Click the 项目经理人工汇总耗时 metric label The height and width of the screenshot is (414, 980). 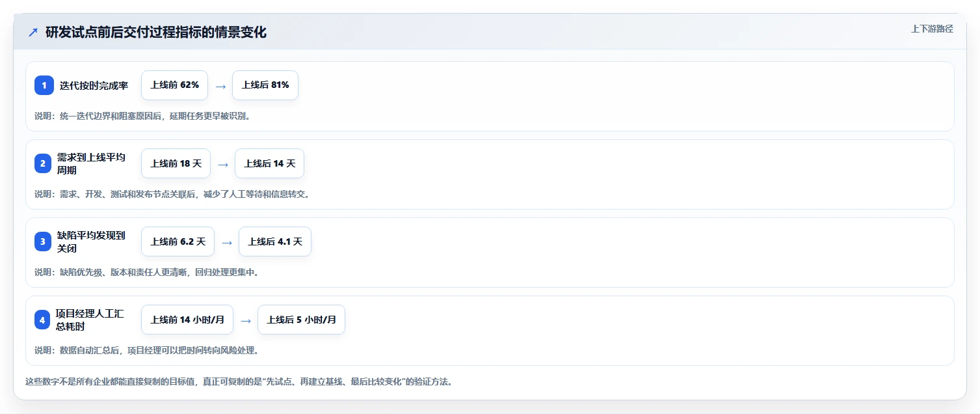point(90,320)
